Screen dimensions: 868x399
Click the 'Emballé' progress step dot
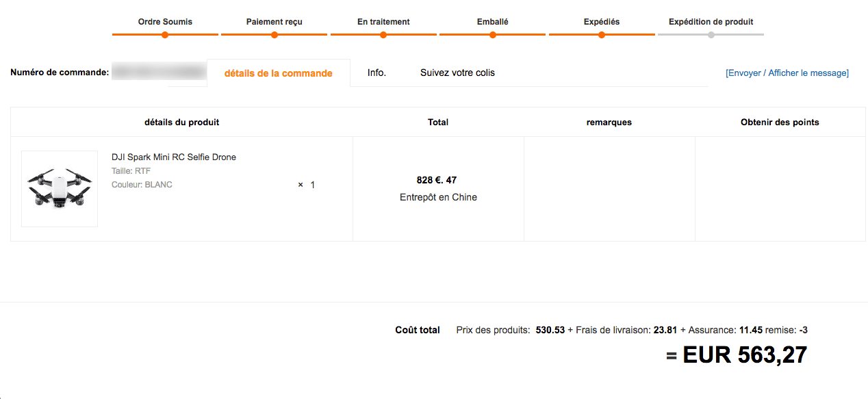pyautogui.click(x=492, y=35)
